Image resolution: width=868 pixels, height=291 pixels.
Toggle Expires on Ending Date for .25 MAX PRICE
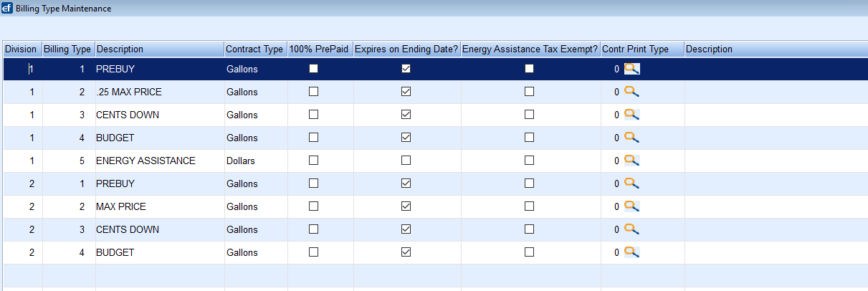(406, 92)
